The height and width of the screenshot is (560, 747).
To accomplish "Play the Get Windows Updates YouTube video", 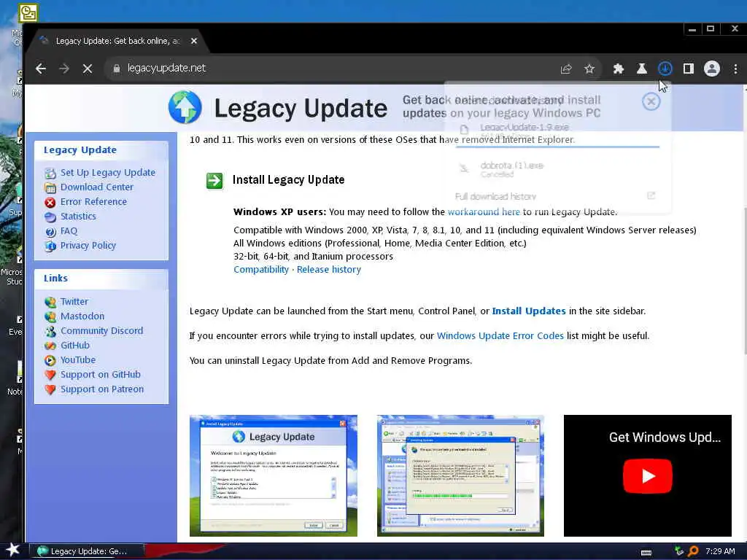I will click(x=648, y=475).
